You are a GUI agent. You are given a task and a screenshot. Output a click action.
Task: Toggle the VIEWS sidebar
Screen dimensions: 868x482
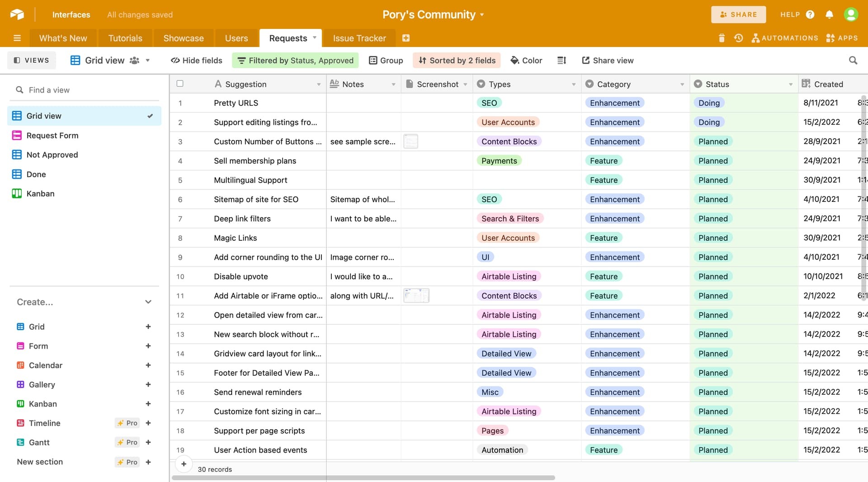pyautogui.click(x=31, y=61)
